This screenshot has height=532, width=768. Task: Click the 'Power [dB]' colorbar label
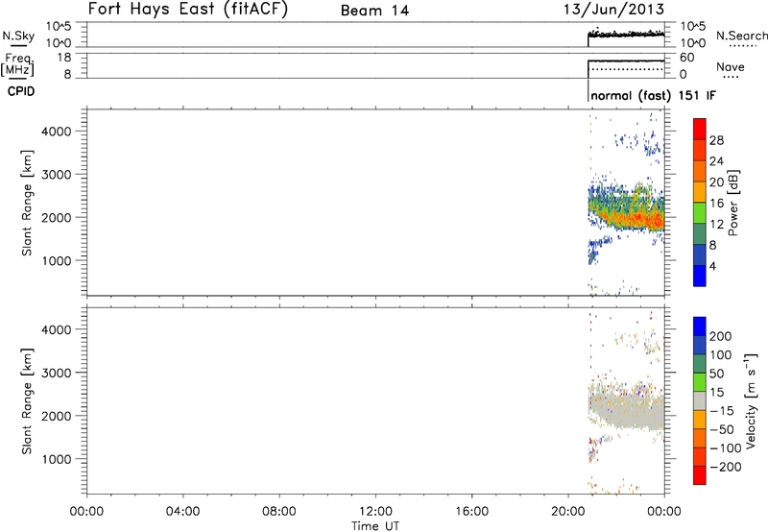(x=732, y=203)
